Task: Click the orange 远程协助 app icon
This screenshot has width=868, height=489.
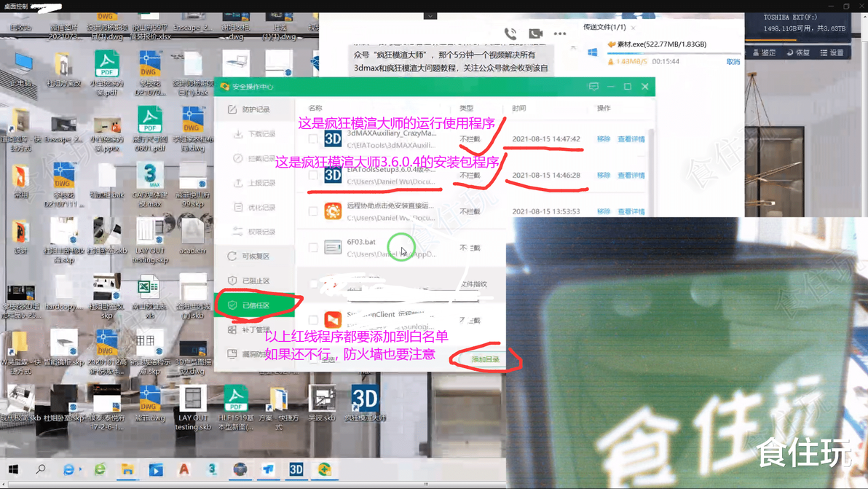Action: click(333, 211)
